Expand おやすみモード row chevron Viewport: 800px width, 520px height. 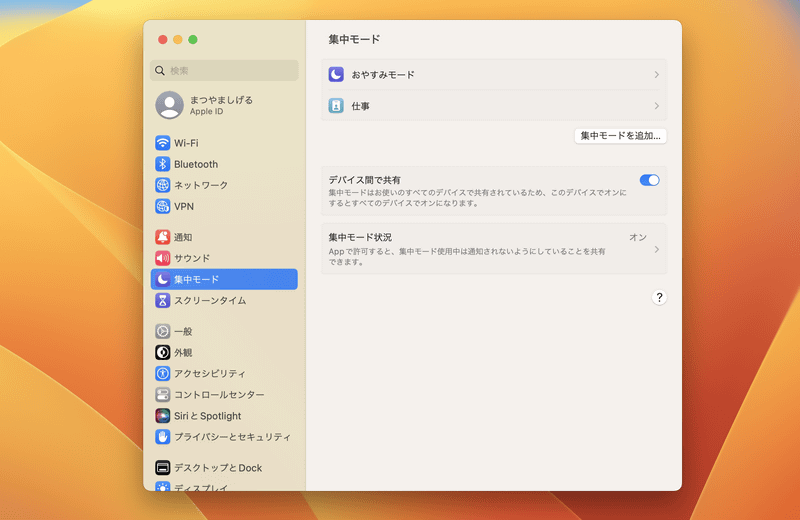tap(657, 75)
